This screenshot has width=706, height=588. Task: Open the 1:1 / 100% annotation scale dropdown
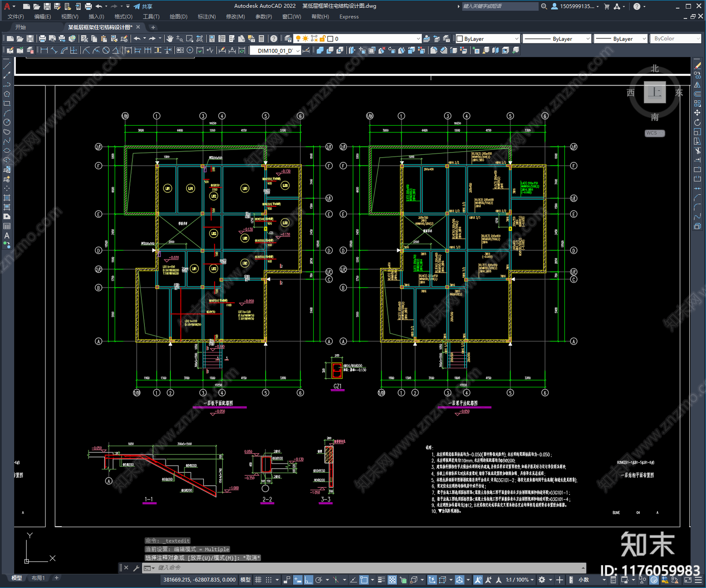[520, 580]
